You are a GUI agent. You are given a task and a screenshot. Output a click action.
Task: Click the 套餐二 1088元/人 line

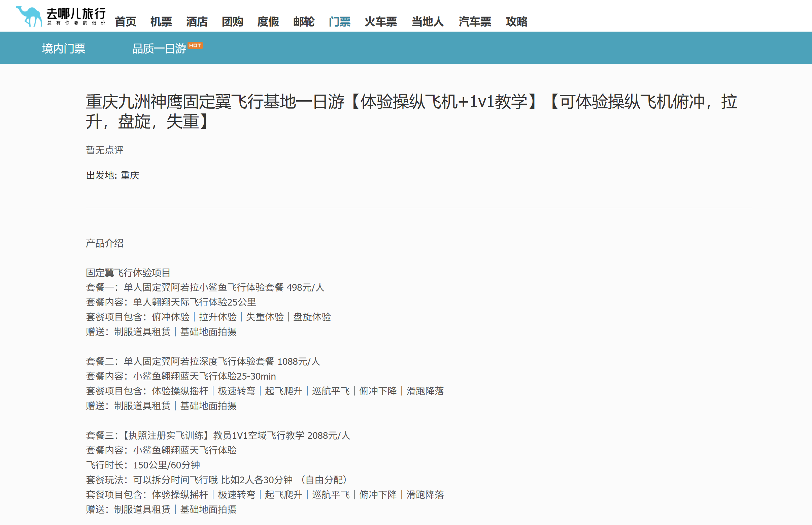pos(203,361)
